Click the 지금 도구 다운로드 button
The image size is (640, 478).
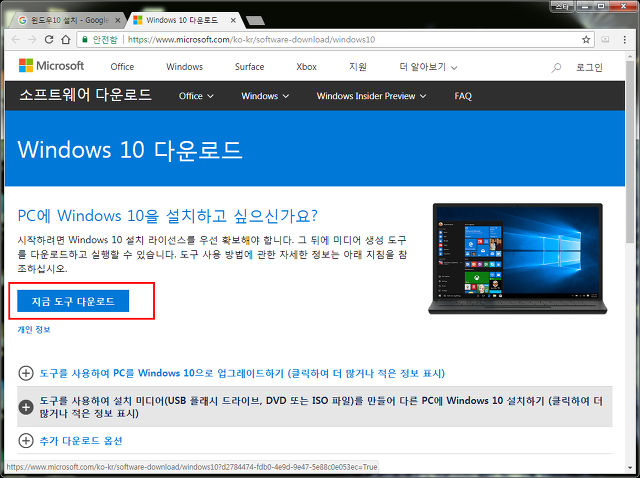[73, 301]
